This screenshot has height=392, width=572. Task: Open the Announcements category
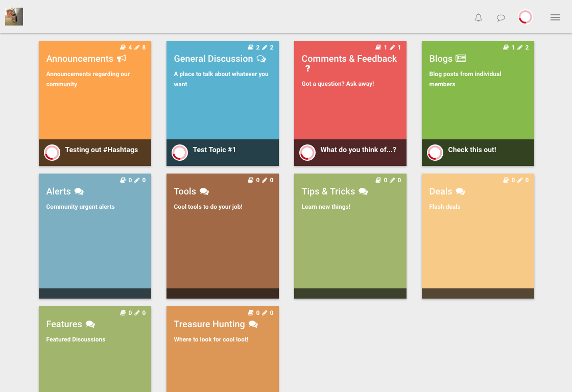(x=80, y=59)
